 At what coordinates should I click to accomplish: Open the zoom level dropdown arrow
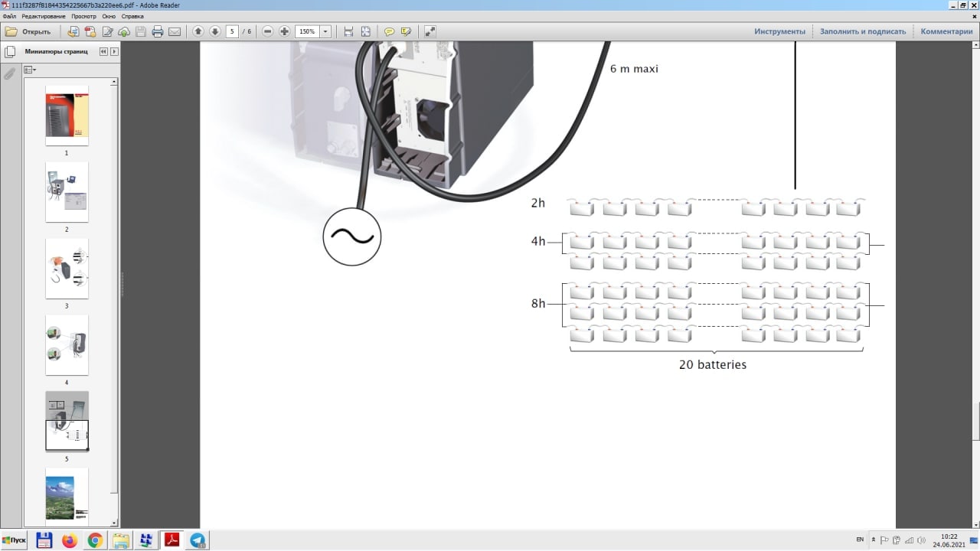(326, 31)
